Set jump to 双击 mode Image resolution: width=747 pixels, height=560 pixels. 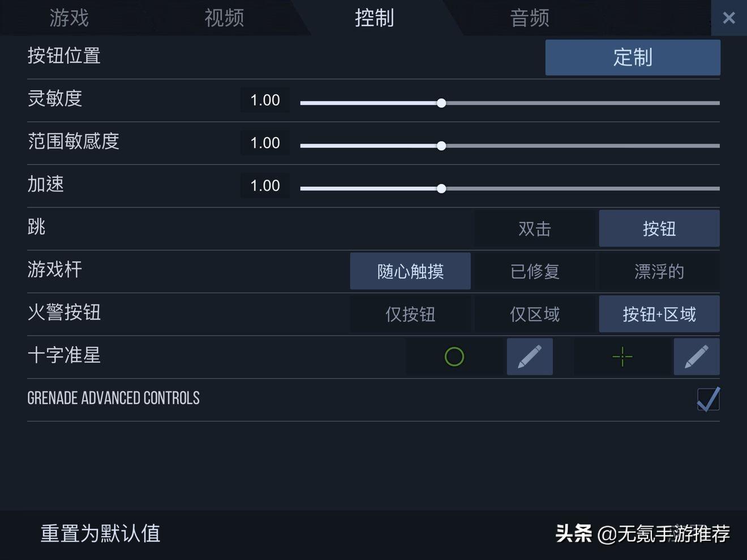pos(535,229)
